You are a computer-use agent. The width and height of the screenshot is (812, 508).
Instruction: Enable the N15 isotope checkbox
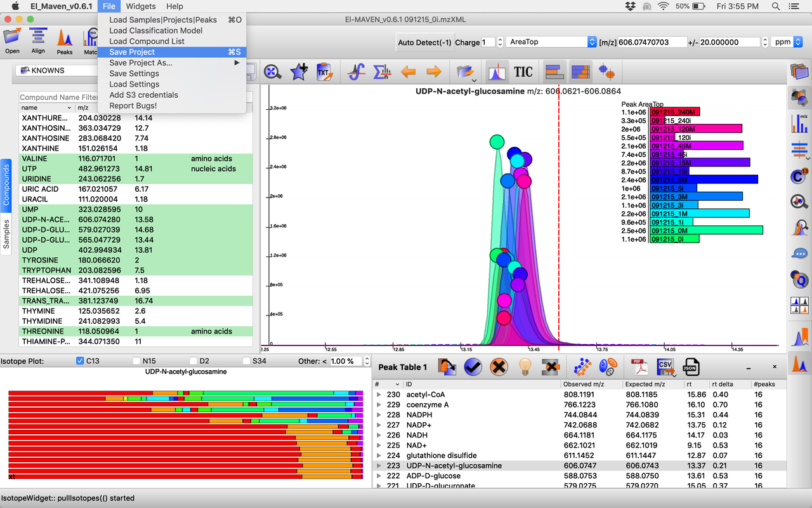[136, 361]
